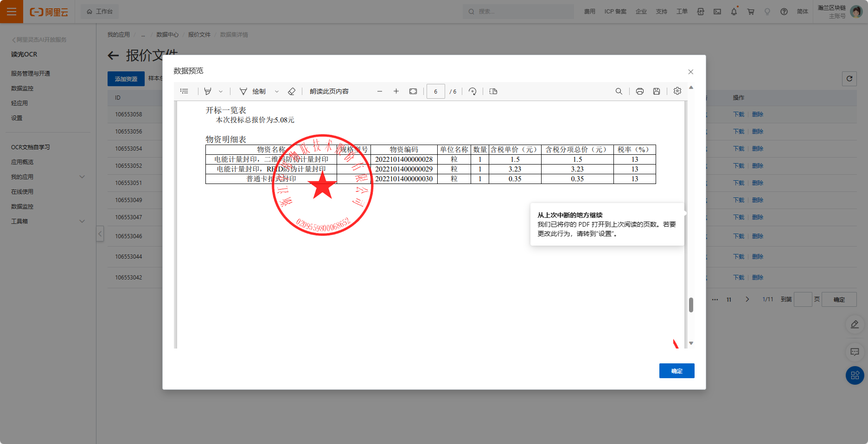
Task: Click the scroll up arrow of preview
Action: coord(691,87)
